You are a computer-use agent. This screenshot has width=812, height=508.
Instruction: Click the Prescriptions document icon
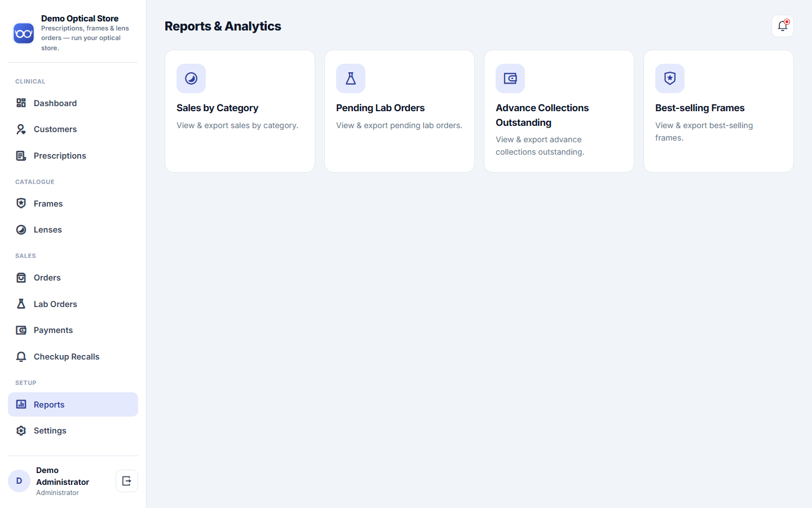click(x=21, y=156)
